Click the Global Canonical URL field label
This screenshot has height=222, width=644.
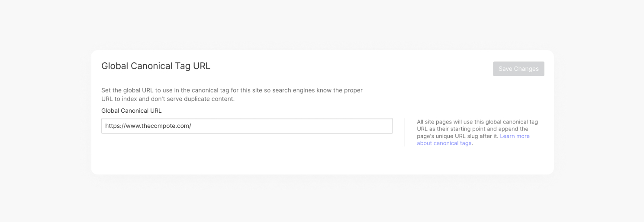132,111
